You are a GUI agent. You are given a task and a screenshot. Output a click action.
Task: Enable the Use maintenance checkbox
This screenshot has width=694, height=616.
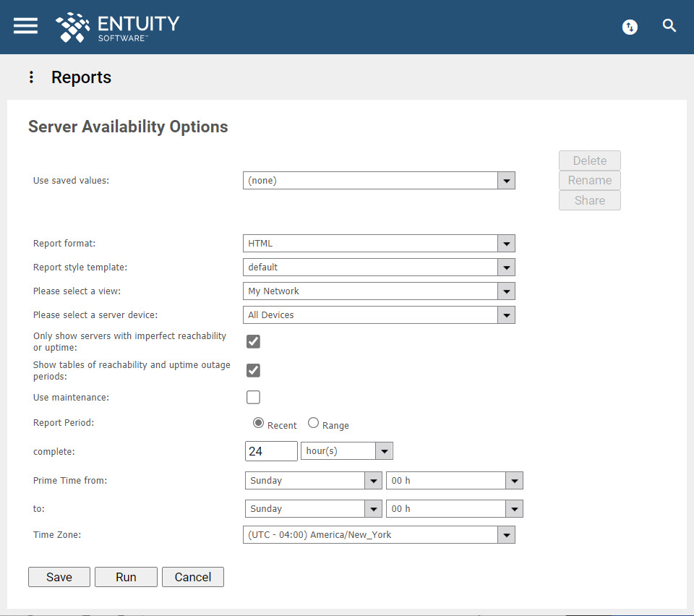pyautogui.click(x=253, y=397)
